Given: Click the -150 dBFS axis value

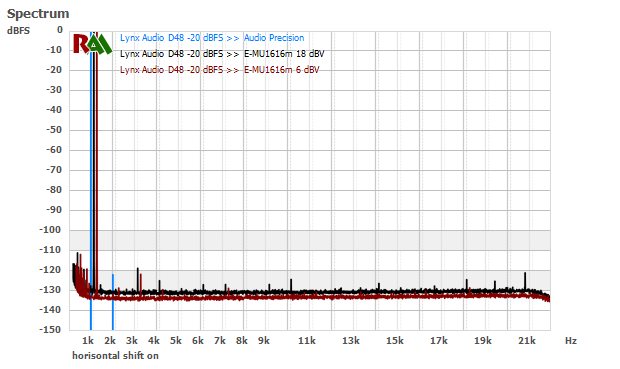Looking at the screenshot, I should click(x=50, y=330).
